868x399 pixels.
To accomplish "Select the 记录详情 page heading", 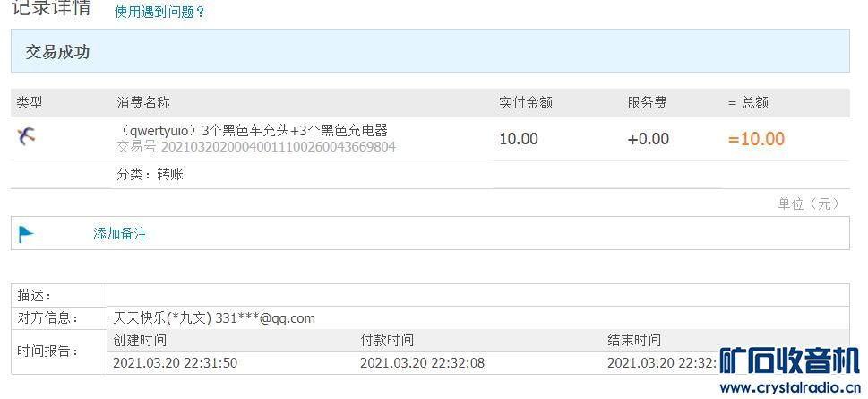I will point(51,9).
